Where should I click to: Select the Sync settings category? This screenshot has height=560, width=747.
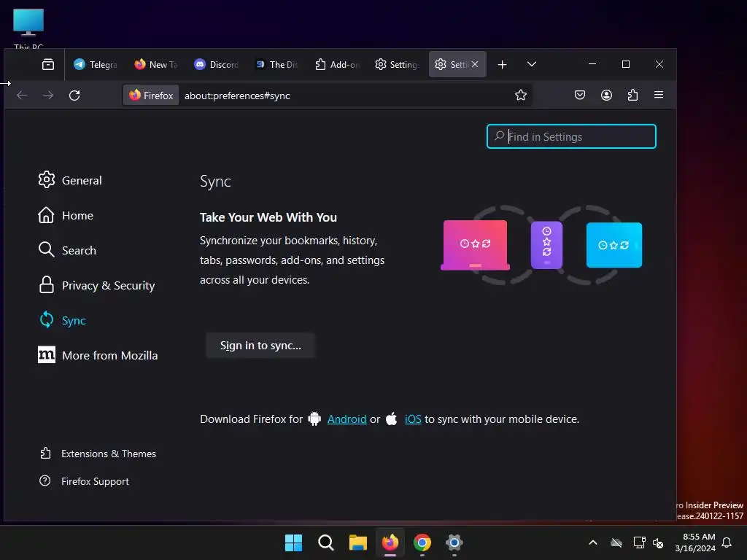63,320
